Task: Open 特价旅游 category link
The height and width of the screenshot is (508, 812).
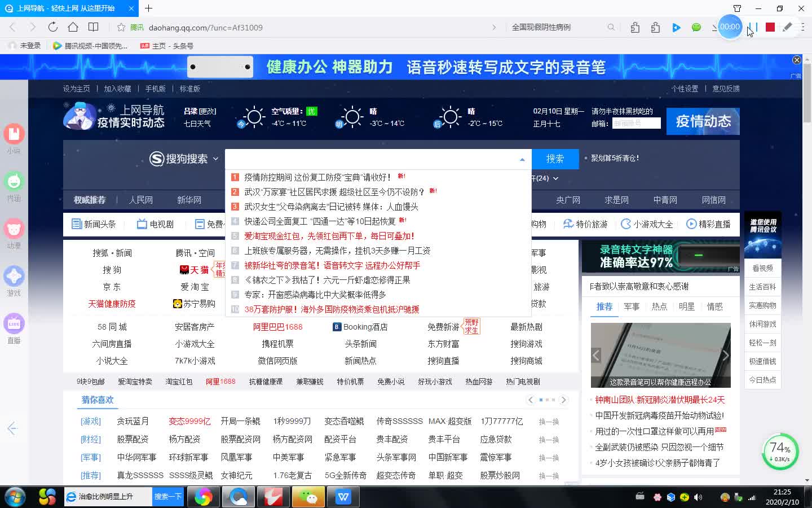Action: coord(585,224)
